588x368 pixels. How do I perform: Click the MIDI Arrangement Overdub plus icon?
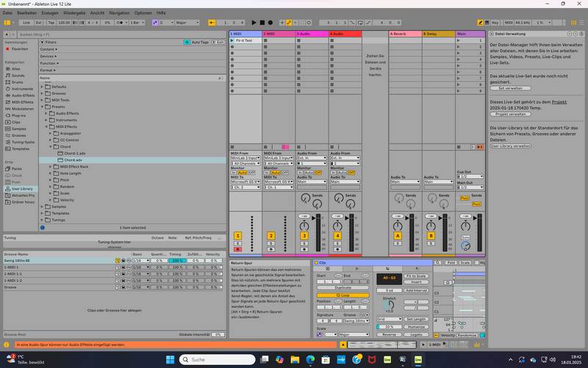(282, 23)
